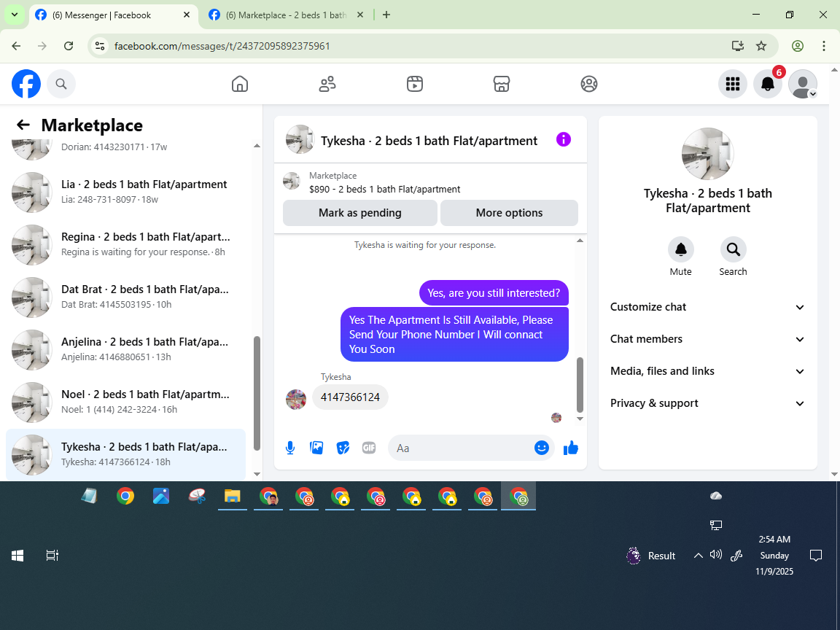Choose a sticker icon
This screenshot has width=840, height=630.
pos(343,448)
